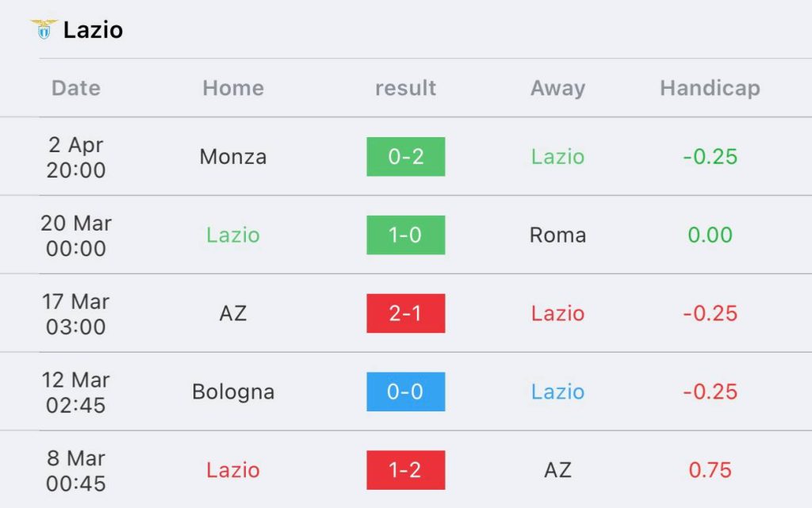Click AZ home team in 17 Mar match
812x508 pixels.
click(x=232, y=314)
